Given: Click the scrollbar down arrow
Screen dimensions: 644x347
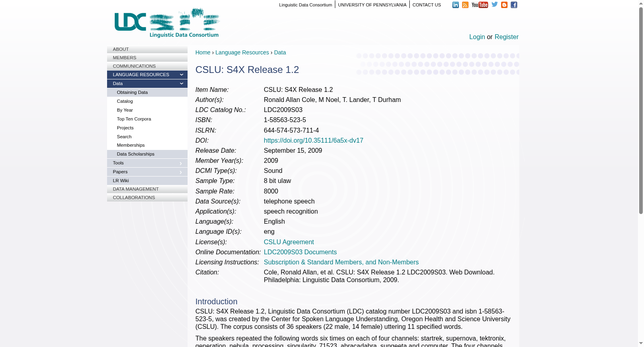Looking at the screenshot, I should click(641, 344).
